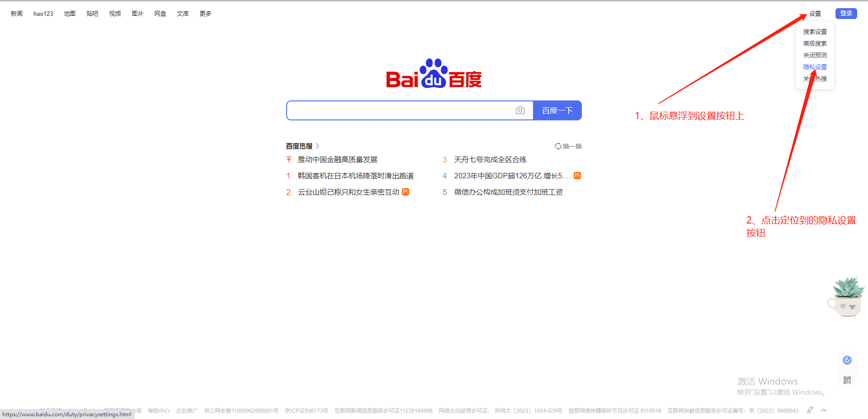Open the 地图 menu item
Image resolution: width=868 pixels, height=419 pixels.
[x=70, y=14]
